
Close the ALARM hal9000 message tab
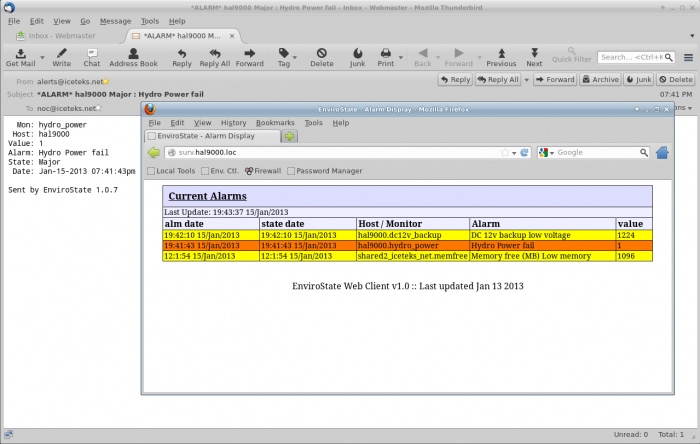coord(232,36)
